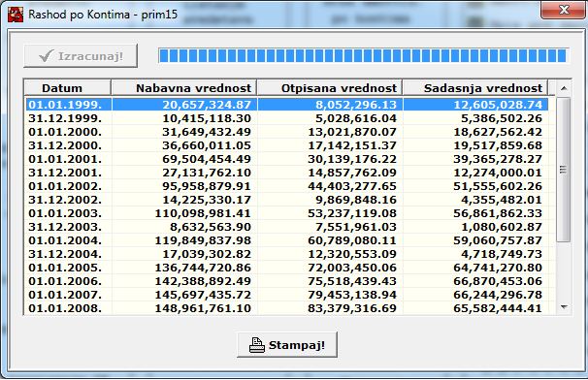Image resolution: width=588 pixels, height=380 pixels.
Task: Select row dated 01.01.2003.
Action: 287,213
